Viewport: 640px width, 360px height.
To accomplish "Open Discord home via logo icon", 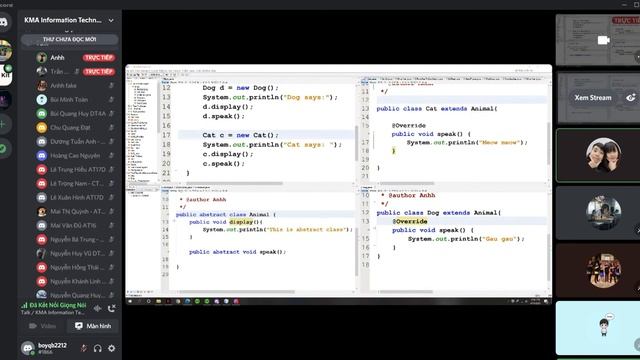I will tap(4, 22).
